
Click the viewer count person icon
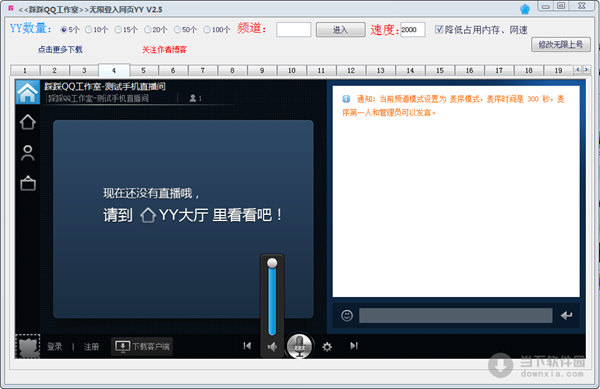coord(193,98)
